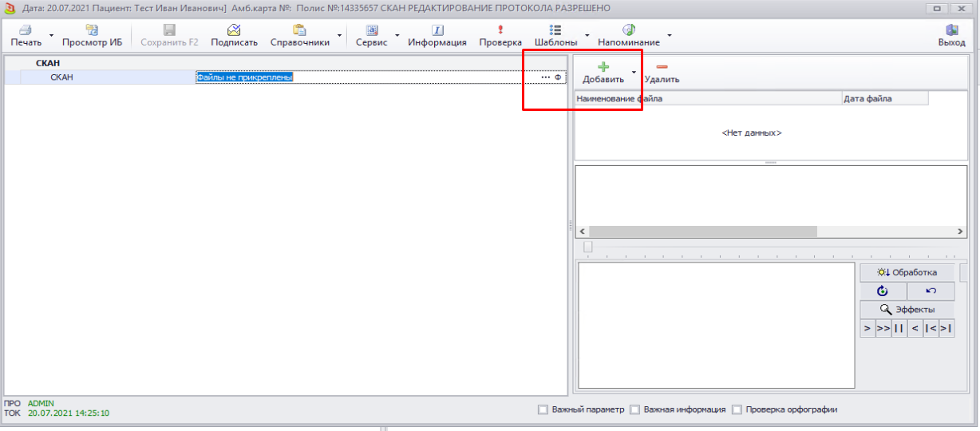
Task: Enable the Проверка орфографии checkbox
Action: [x=737, y=409]
